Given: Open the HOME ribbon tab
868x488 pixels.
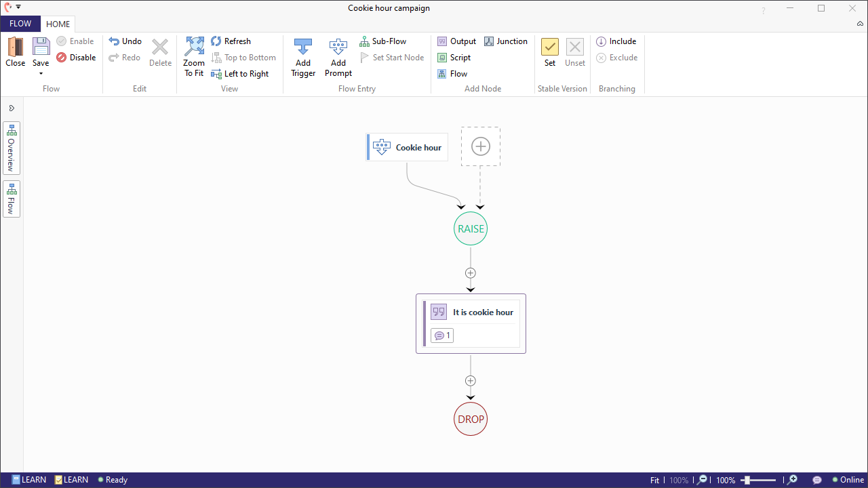Looking at the screenshot, I should (58, 24).
